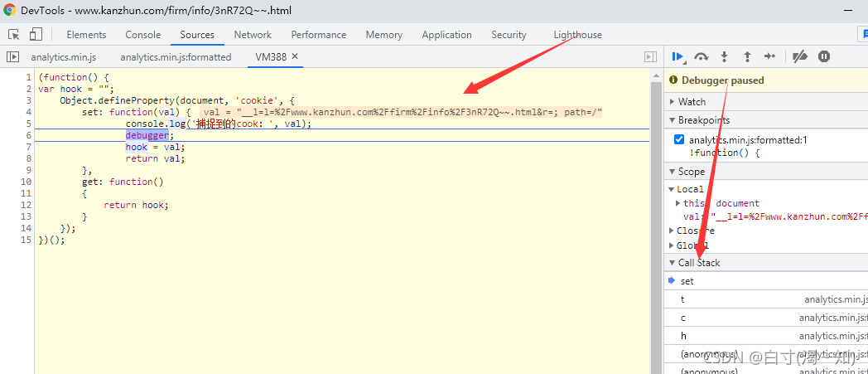868x374 pixels.
Task: Activate the inspect element picker icon
Action: [x=14, y=34]
